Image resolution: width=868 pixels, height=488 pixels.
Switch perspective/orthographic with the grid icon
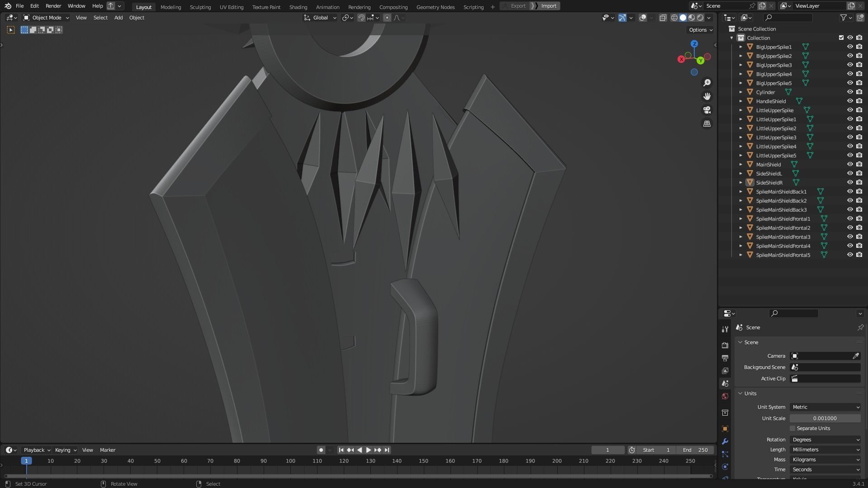[707, 123]
